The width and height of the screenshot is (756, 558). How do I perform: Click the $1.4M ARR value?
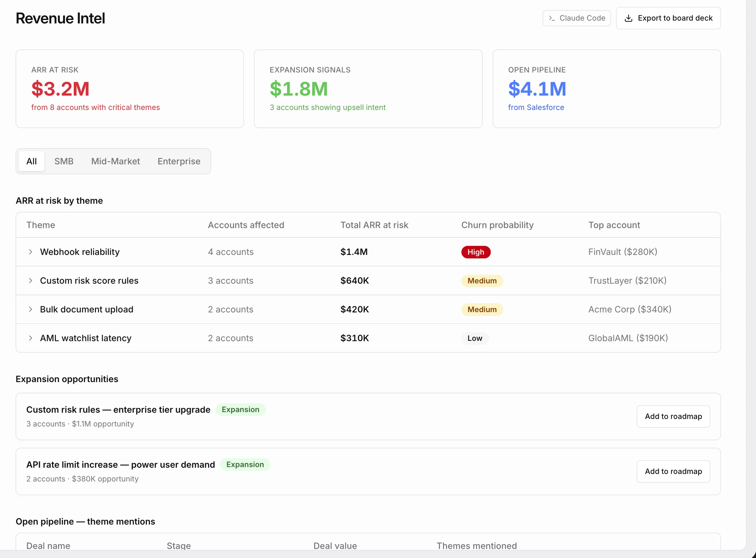(x=354, y=252)
